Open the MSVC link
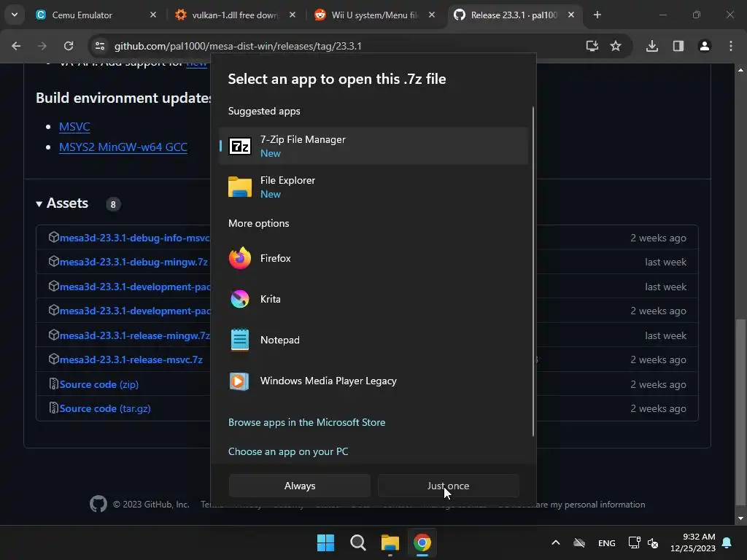 74,127
